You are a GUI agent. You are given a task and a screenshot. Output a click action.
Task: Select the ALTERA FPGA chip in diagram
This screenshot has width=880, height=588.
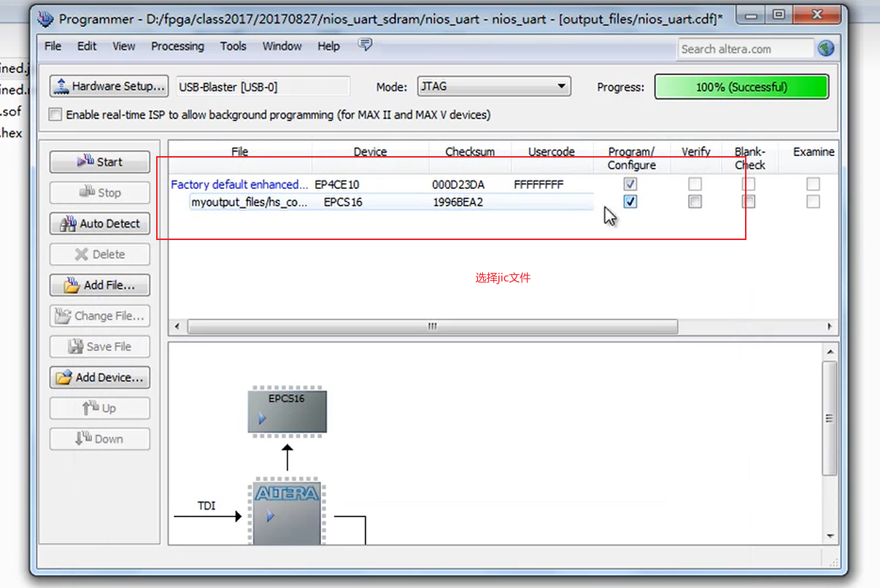coord(287,513)
